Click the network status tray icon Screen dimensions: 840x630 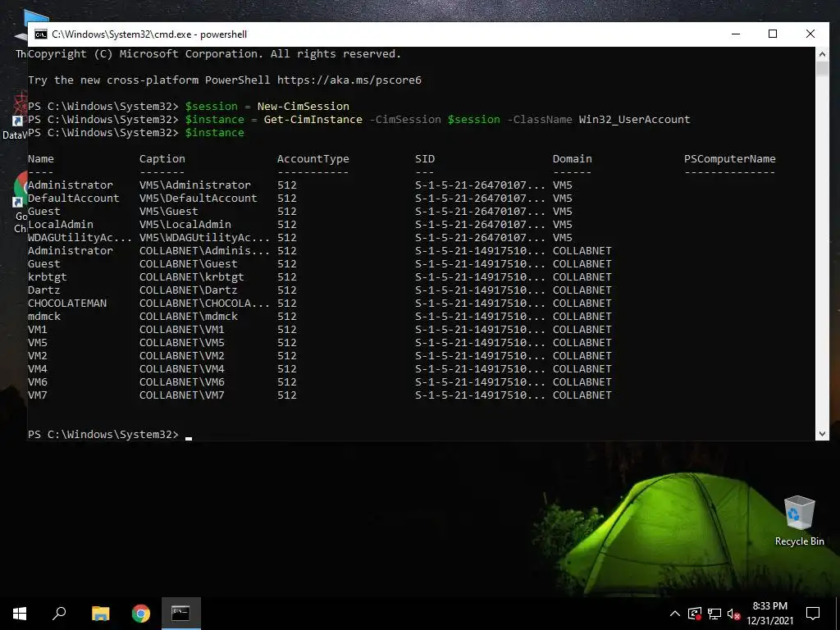(714, 614)
